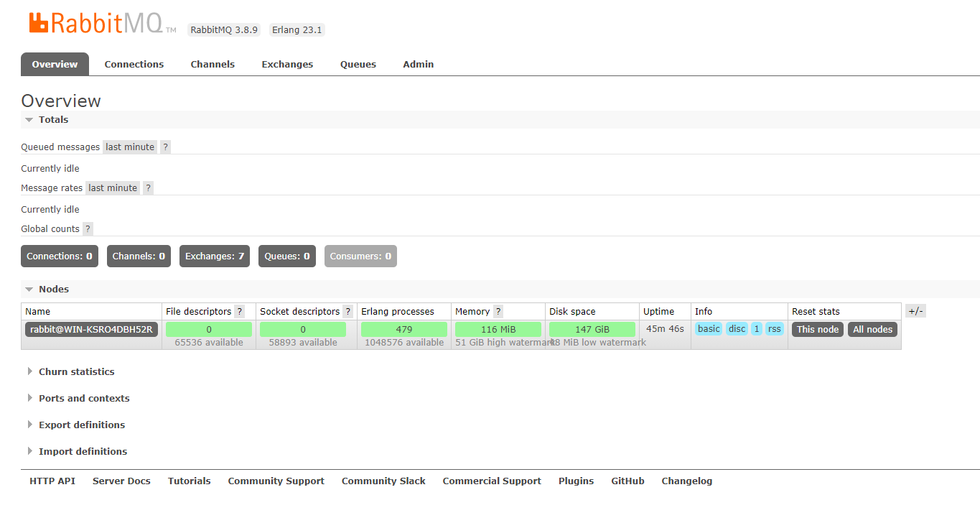Open Exchanges: 7 count button
The width and height of the screenshot is (980, 523).
pos(215,256)
